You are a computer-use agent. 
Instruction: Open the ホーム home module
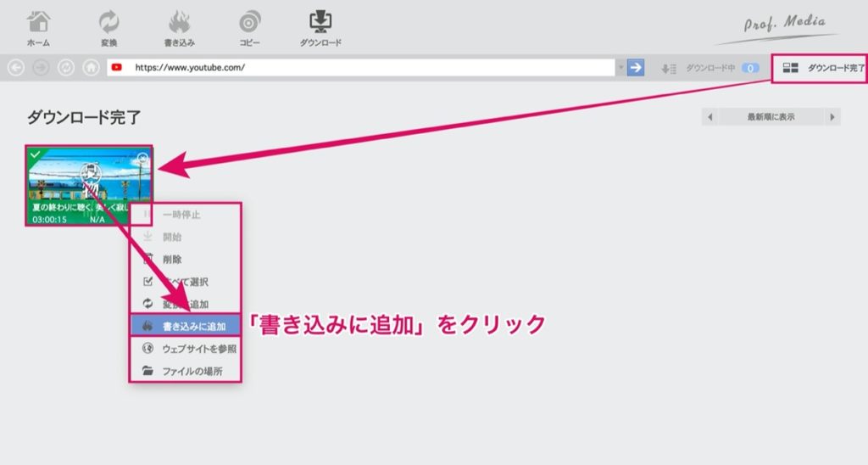tap(38, 29)
